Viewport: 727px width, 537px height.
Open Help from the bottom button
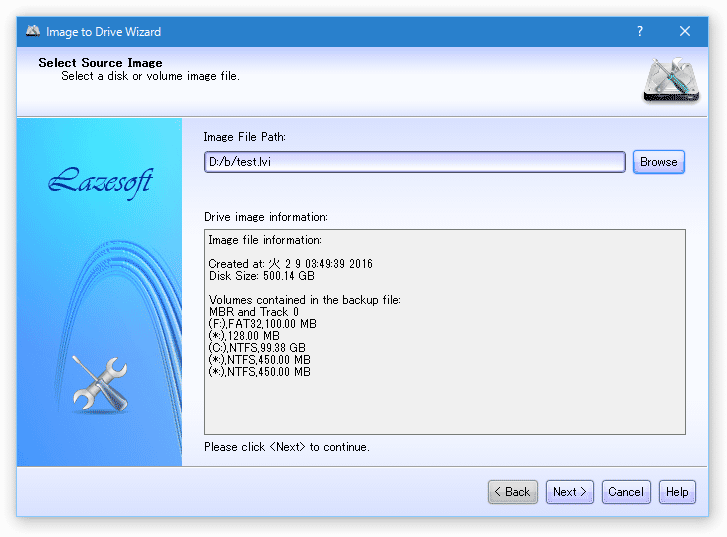point(677,492)
